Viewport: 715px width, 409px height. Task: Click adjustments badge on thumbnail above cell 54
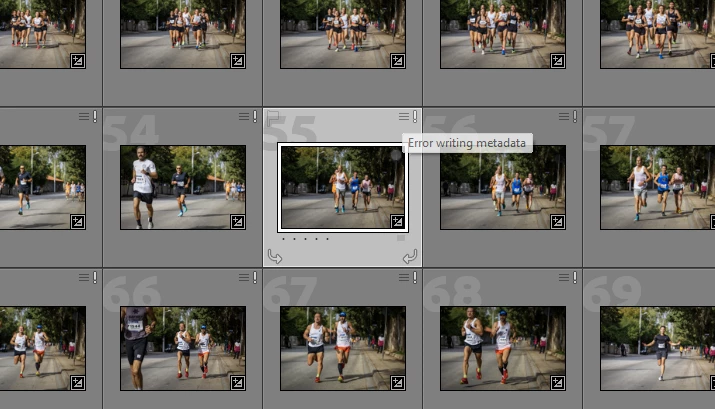[x=238, y=61]
